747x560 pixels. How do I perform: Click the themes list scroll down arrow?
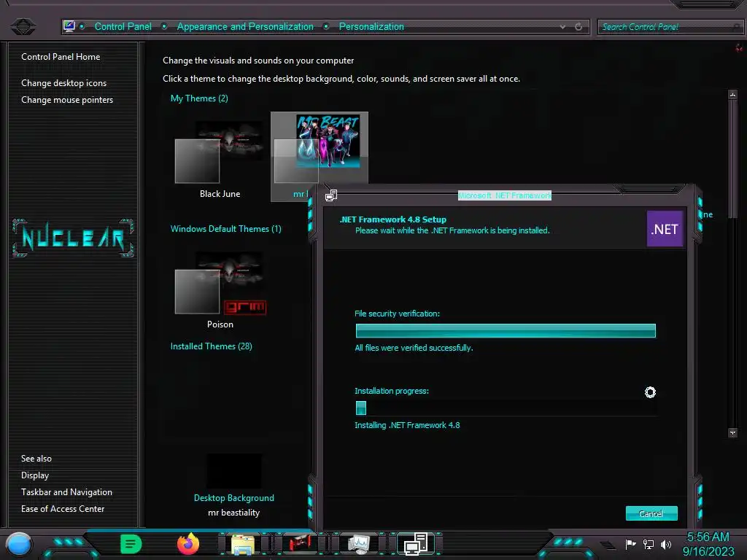click(x=732, y=432)
